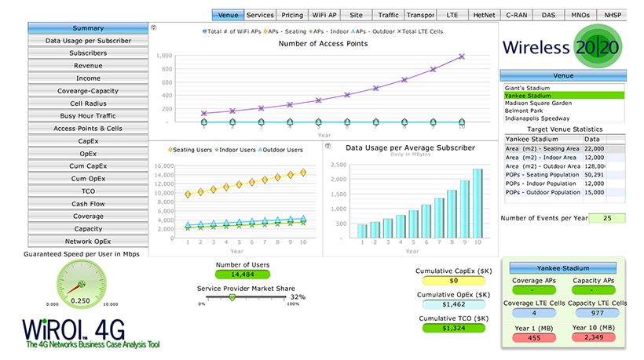This screenshot has width=644, height=360.
Task: Click Number of Events per Year field
Action: (607, 218)
